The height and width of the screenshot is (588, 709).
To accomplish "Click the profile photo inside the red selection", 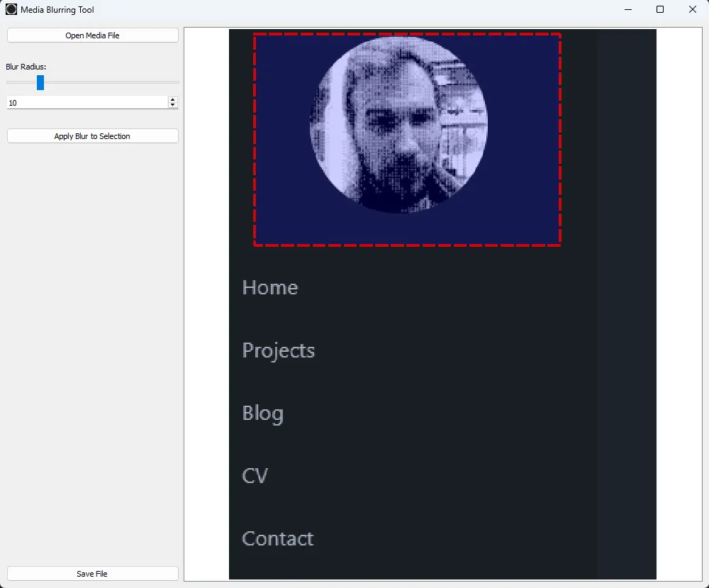I will 398,124.
